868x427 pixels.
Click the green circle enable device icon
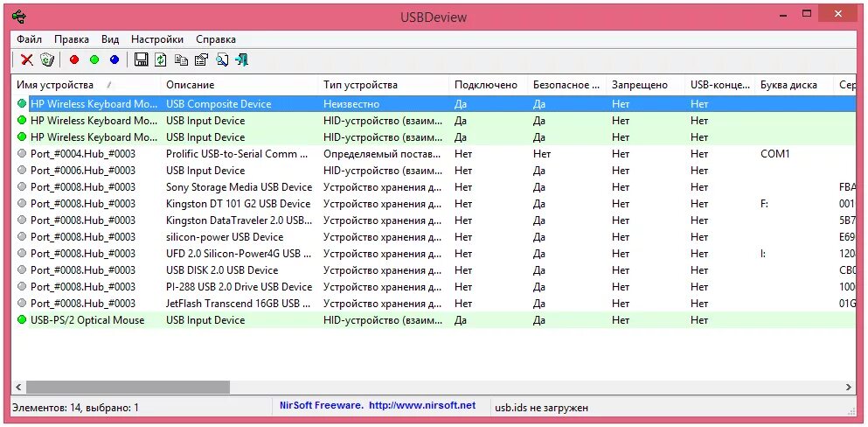pyautogui.click(x=94, y=59)
